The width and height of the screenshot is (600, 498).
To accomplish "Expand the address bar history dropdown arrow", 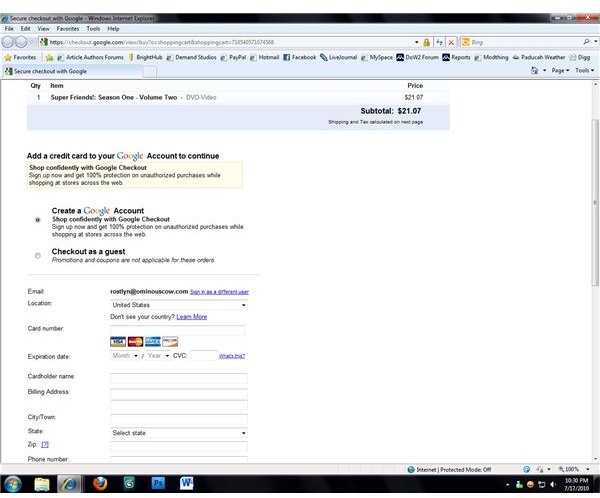I will point(416,42).
